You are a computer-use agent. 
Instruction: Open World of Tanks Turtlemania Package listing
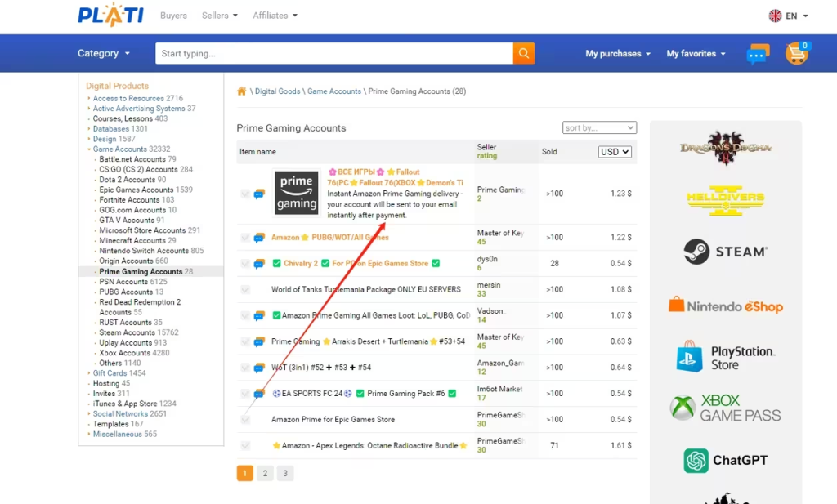[365, 290]
